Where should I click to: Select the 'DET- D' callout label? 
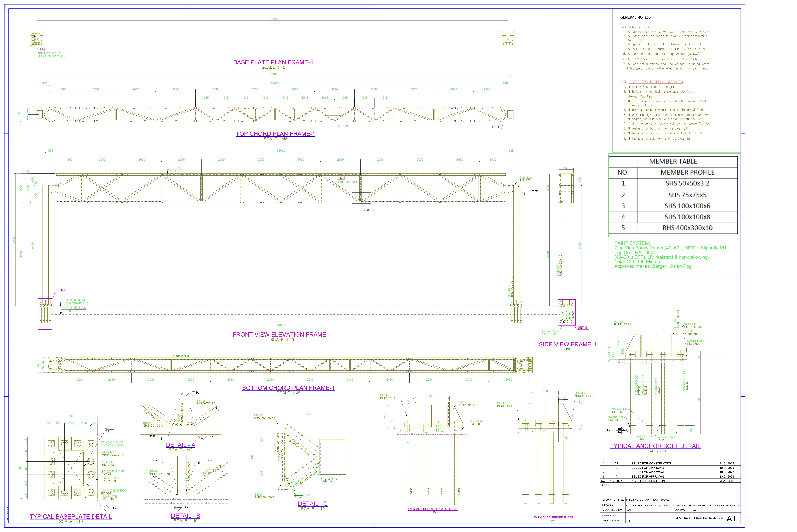click(x=61, y=290)
